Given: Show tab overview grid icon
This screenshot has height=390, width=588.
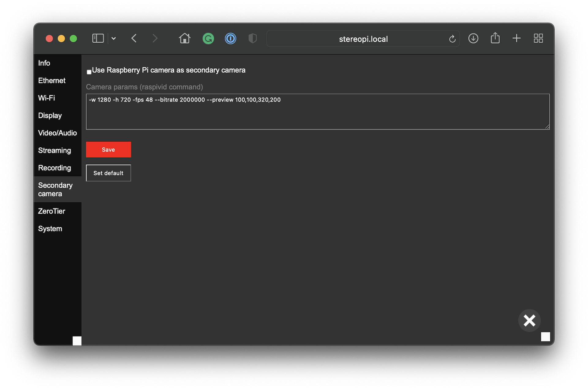Looking at the screenshot, I should coord(538,38).
